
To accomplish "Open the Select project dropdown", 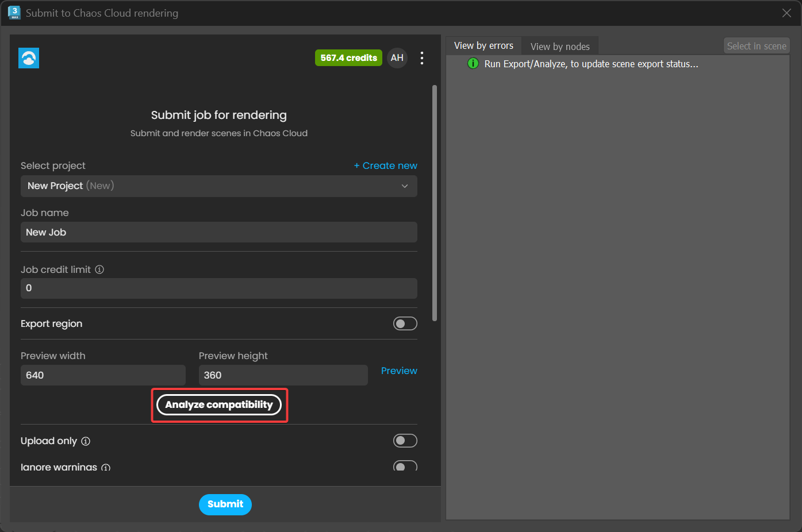I will point(219,186).
